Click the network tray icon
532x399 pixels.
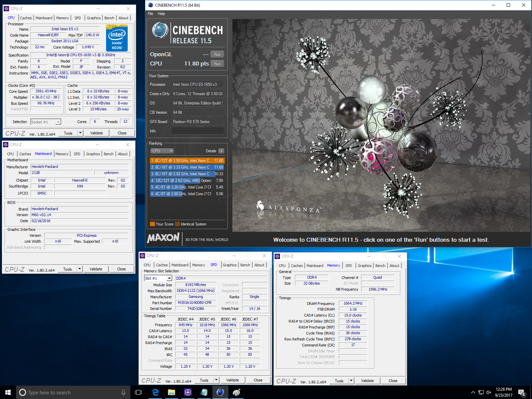[x=481, y=392]
